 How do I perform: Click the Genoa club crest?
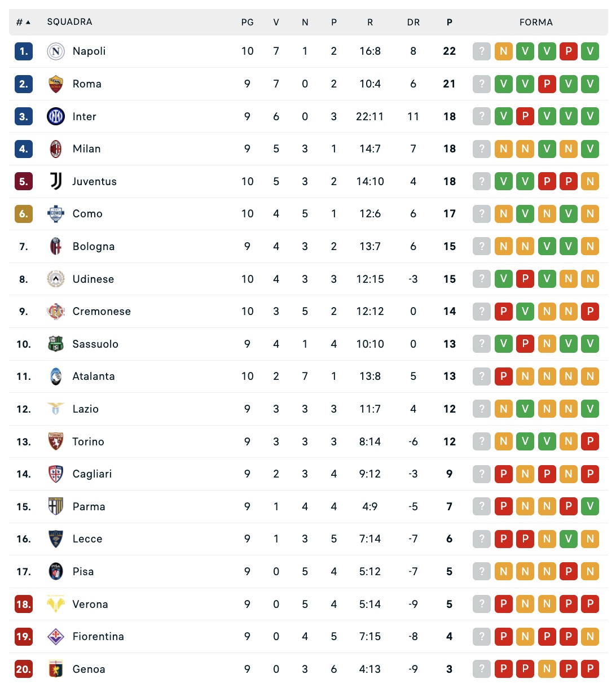[56, 669]
